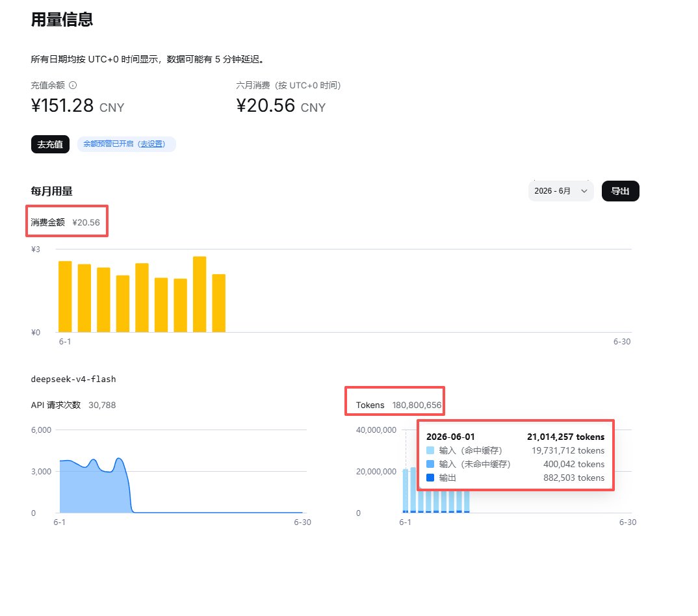Click the 每月用量 section heading
This screenshot has width=698, height=616.
pos(51,192)
